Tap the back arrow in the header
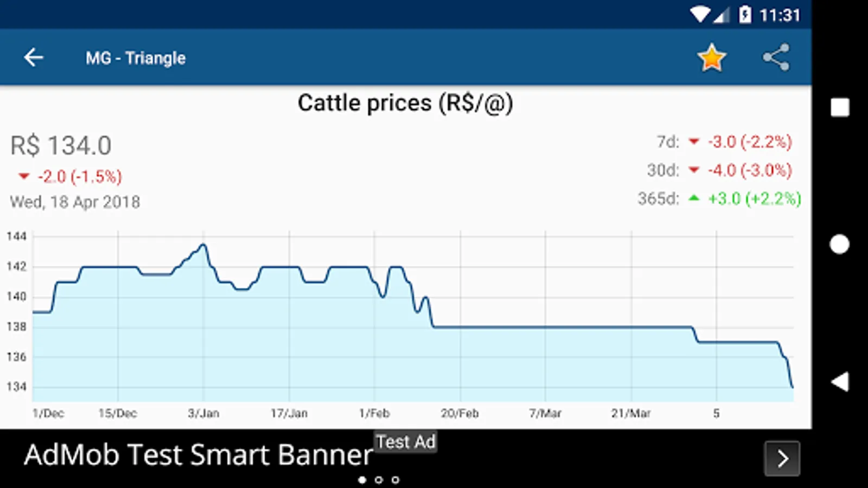 pyautogui.click(x=34, y=57)
